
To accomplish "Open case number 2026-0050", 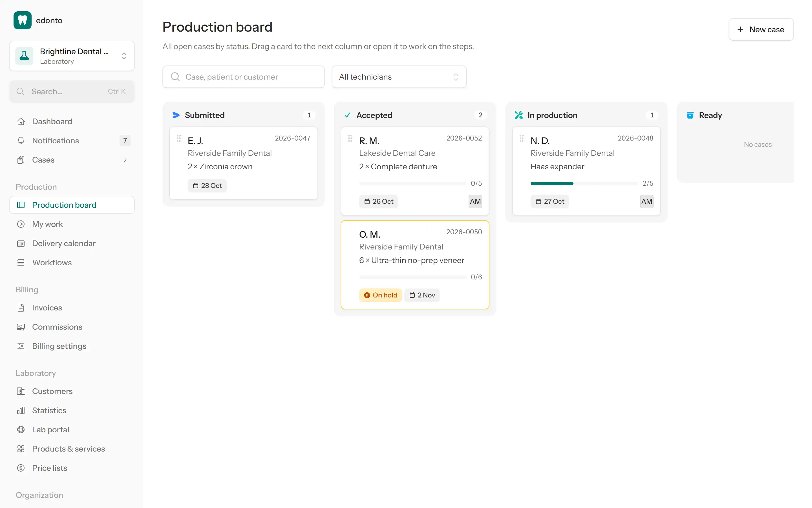I will [464, 232].
